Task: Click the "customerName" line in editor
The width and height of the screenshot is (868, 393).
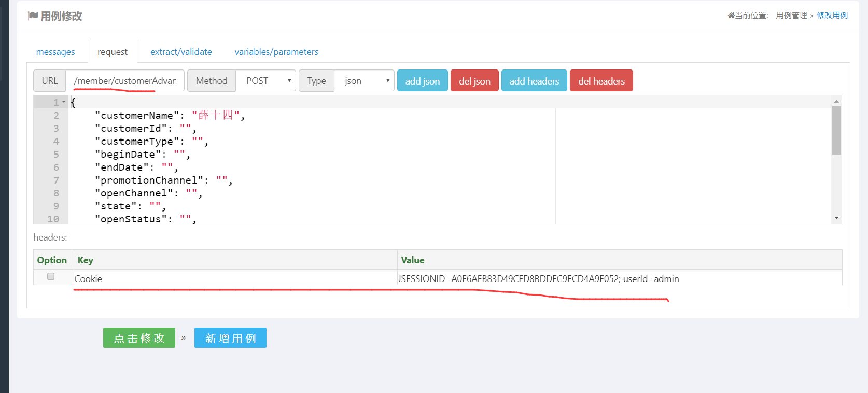Action: [170, 115]
